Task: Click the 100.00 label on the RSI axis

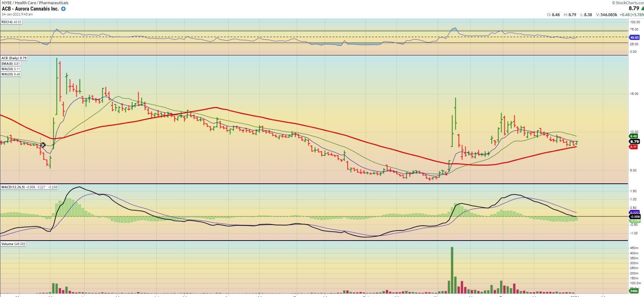Action: tap(635, 22)
